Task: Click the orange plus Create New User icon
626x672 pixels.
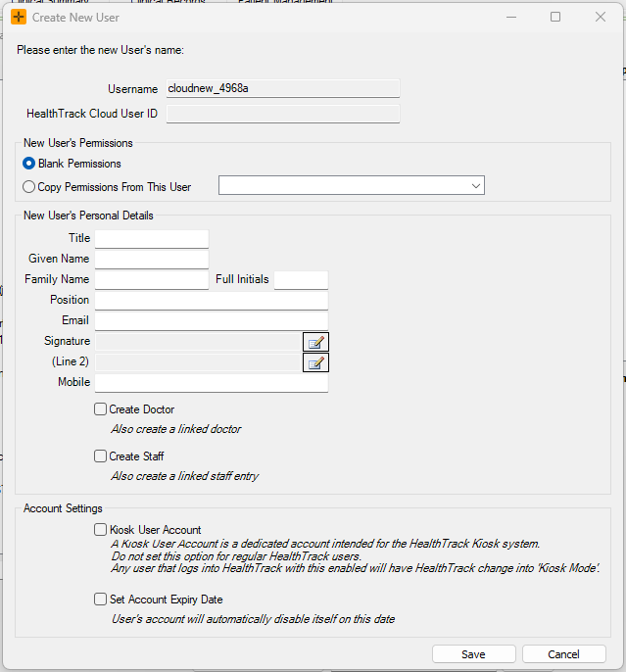Action: pos(19,18)
